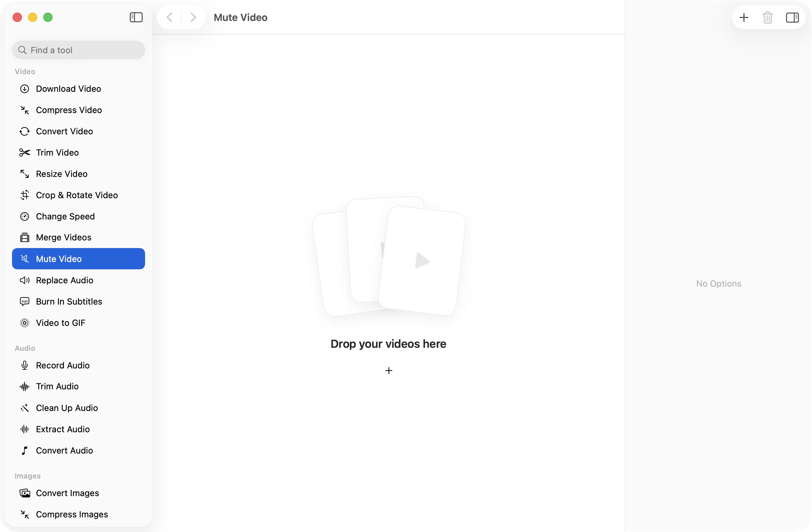Click the Download Video icon in sidebar

pos(25,88)
